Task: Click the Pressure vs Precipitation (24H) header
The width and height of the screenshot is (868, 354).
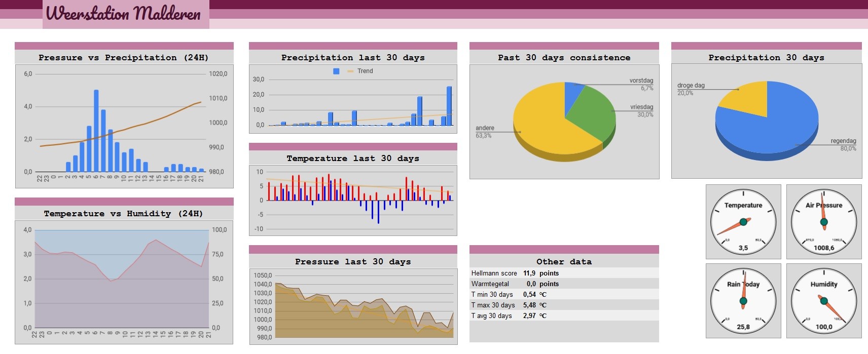Action: [124, 57]
